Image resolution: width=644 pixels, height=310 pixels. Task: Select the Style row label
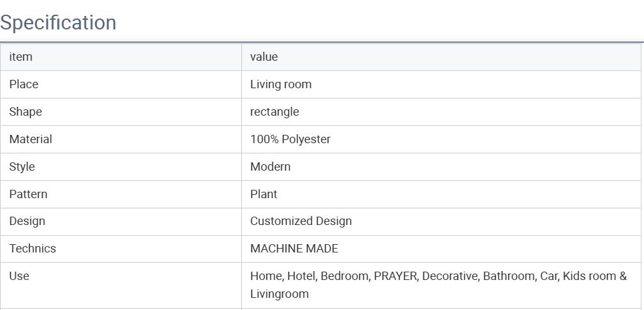[x=22, y=167]
